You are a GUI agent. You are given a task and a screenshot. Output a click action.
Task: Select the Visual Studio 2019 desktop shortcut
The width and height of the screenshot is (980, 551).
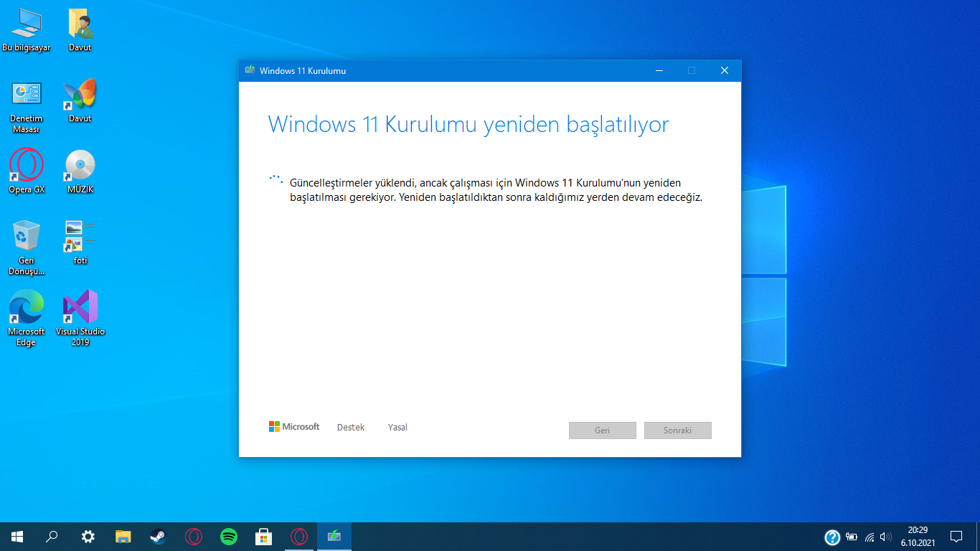(80, 319)
